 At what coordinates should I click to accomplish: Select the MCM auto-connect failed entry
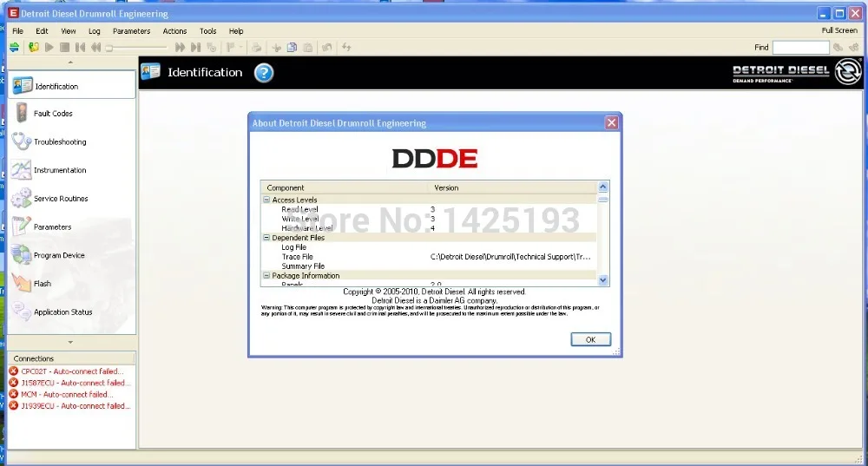[x=71, y=395]
